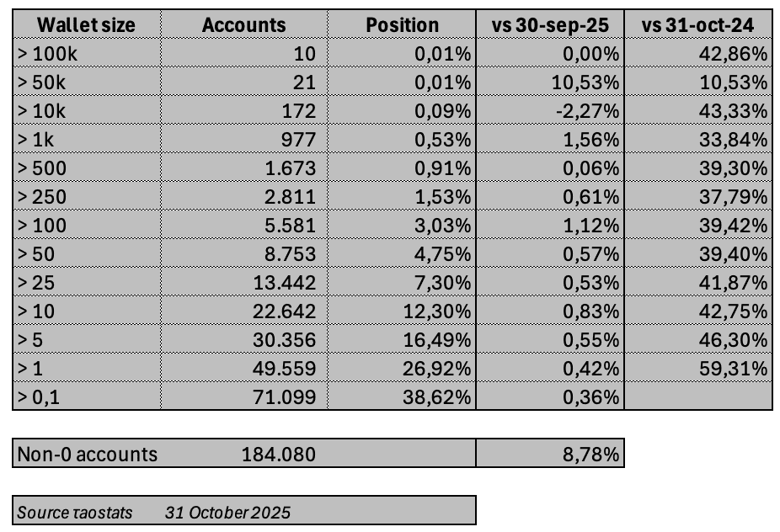This screenshot has height=532, width=780.
Task: Select the Non-0 accounts label
Action: [88, 455]
